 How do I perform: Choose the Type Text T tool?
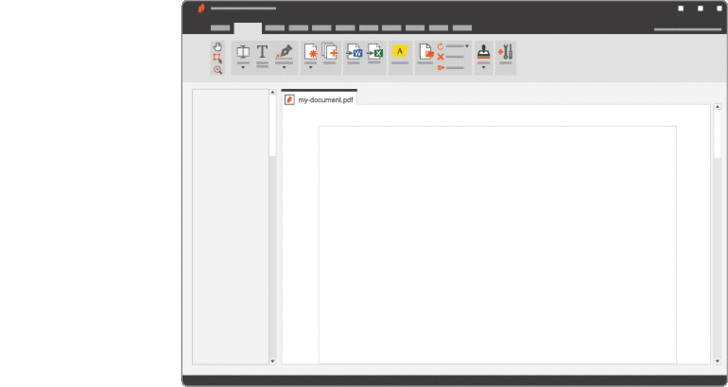pos(262,52)
